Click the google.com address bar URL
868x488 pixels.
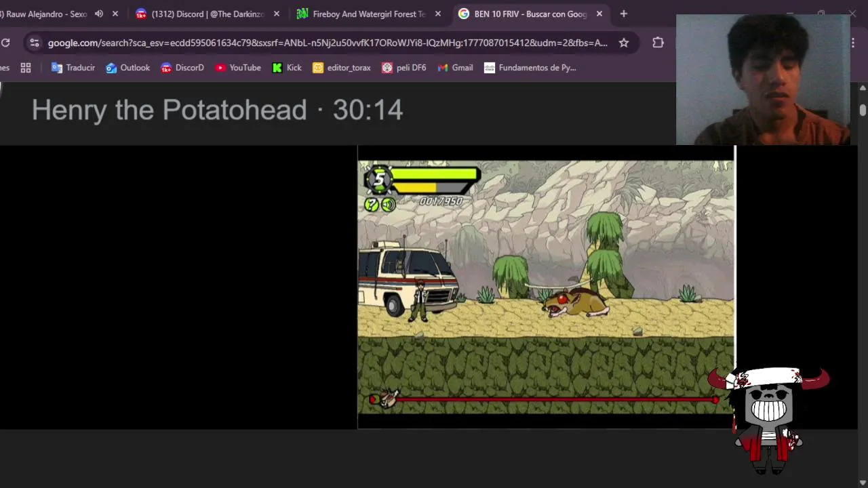coord(328,43)
